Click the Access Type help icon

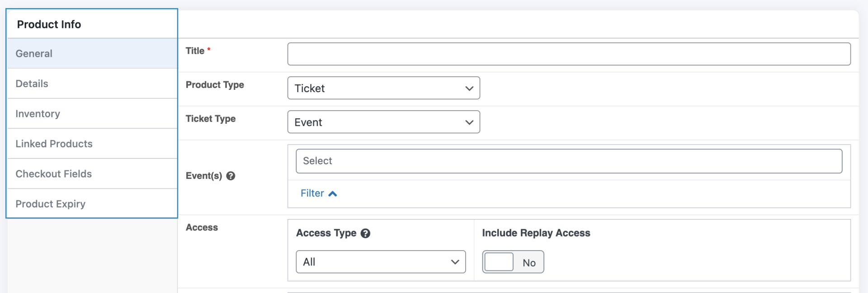366,233
